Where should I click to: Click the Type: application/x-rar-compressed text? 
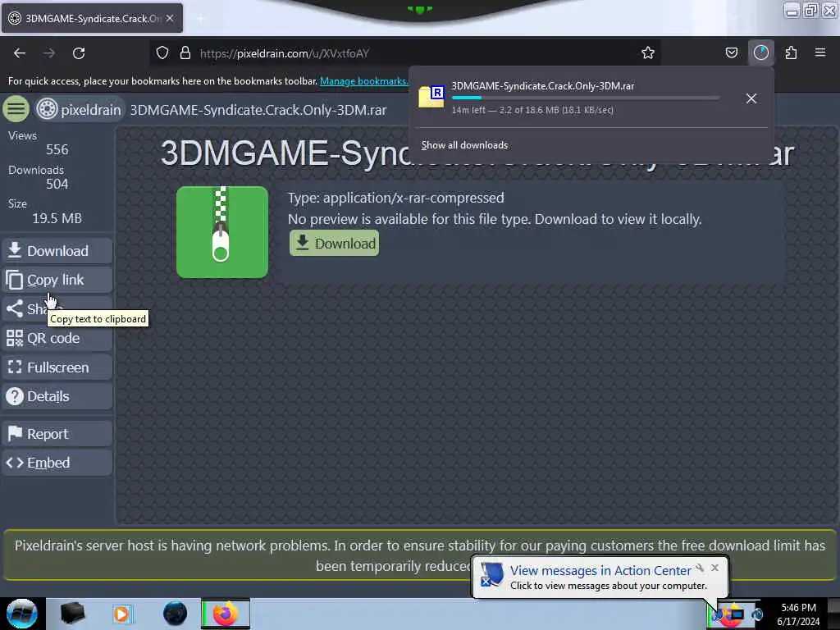coord(396,198)
